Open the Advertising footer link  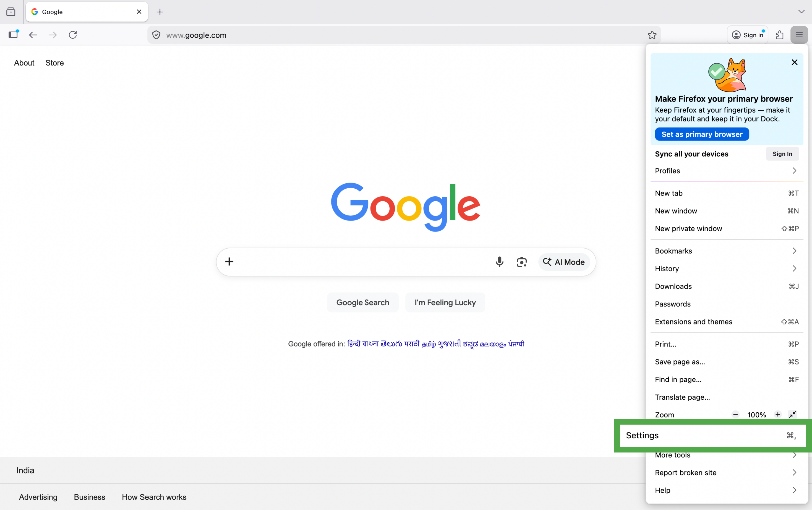pos(38,497)
